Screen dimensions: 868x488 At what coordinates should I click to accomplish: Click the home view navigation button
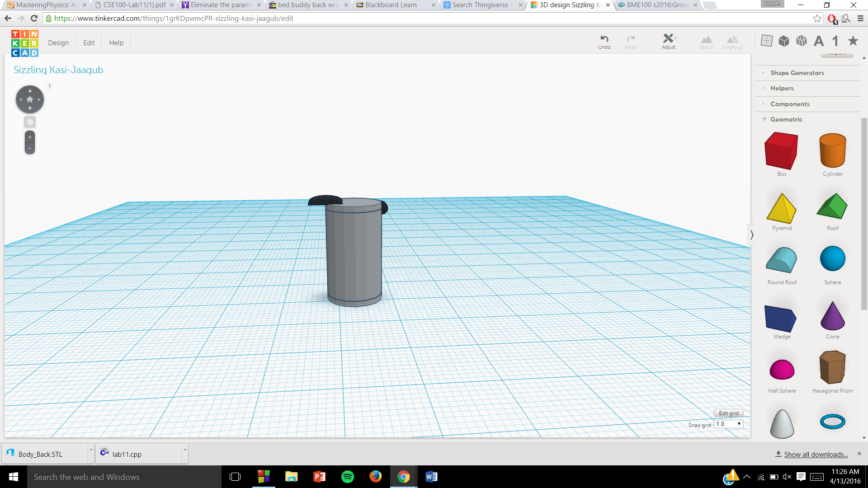click(30, 99)
